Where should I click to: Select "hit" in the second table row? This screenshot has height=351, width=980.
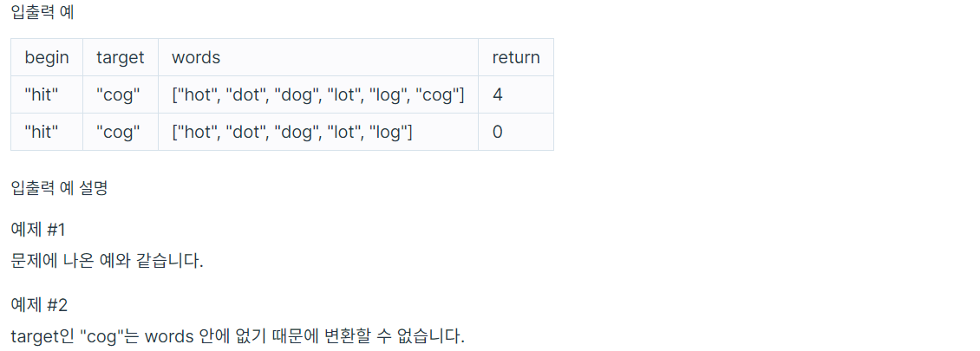click(42, 133)
